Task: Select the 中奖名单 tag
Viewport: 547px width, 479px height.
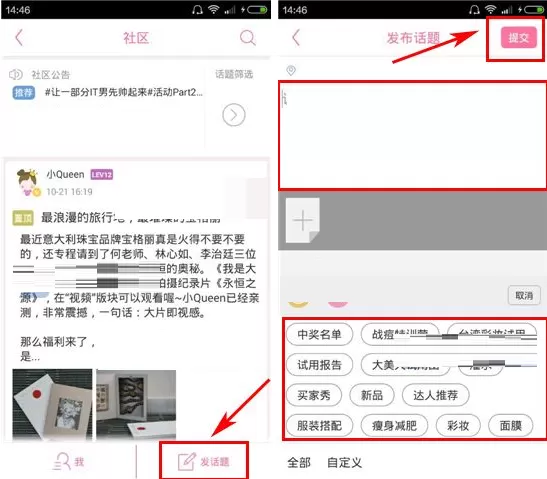Action: click(319, 335)
